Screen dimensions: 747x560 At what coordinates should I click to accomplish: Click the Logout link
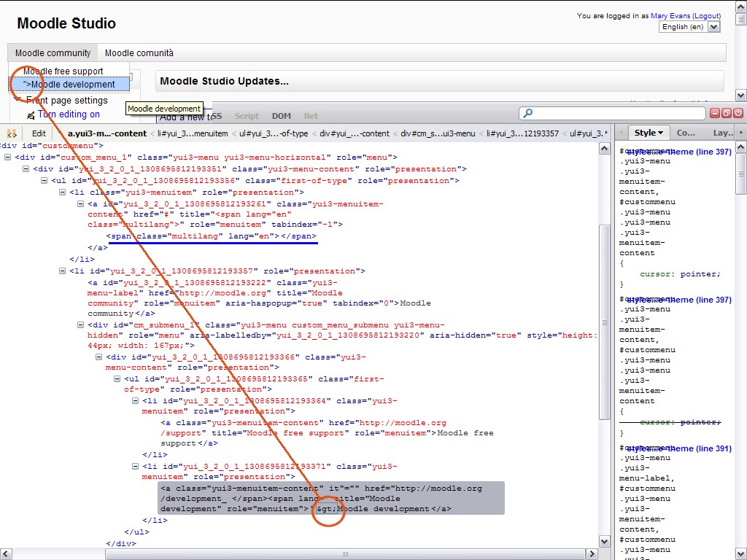[x=706, y=16]
